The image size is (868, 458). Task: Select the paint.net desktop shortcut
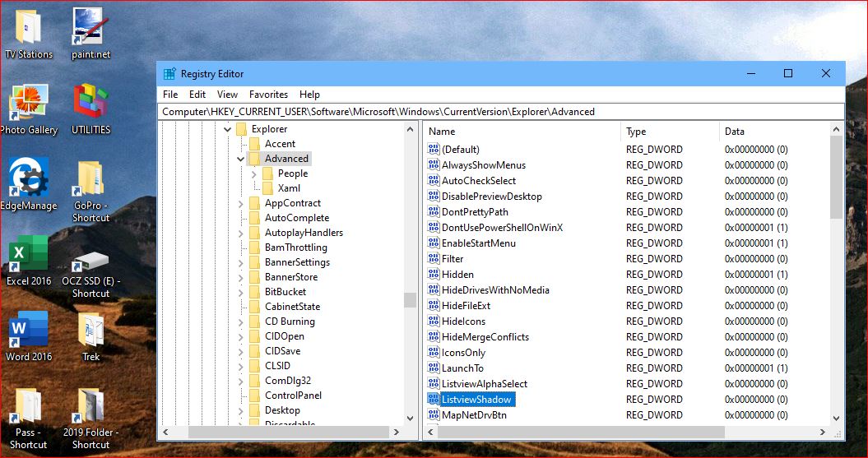[x=91, y=35]
